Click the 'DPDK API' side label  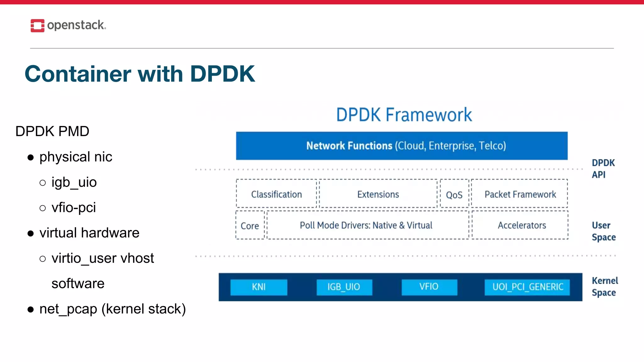(603, 169)
